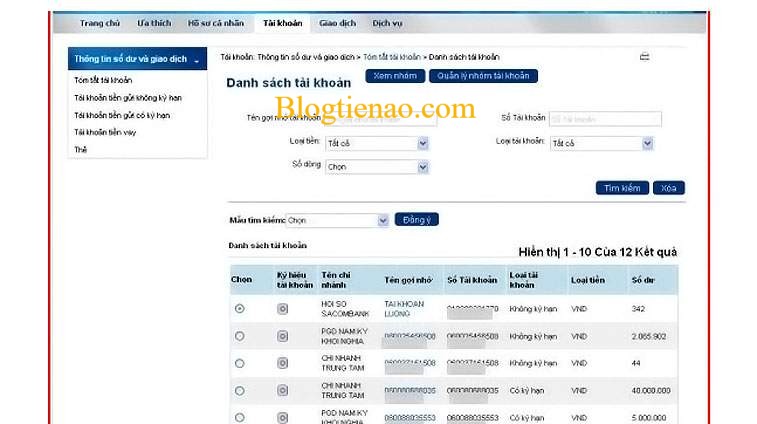757x424 pixels.
Task: Click the Xem nhóm button
Action: [395, 76]
